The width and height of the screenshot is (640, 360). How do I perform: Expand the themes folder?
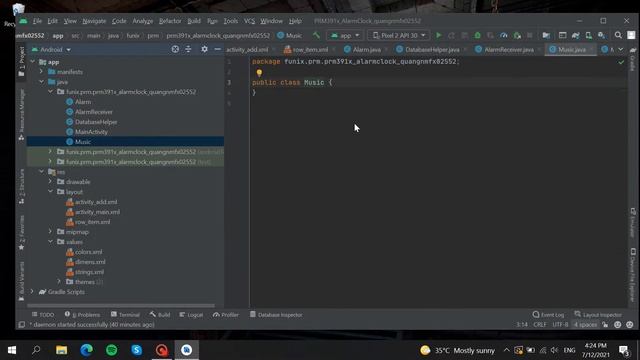[59, 282]
